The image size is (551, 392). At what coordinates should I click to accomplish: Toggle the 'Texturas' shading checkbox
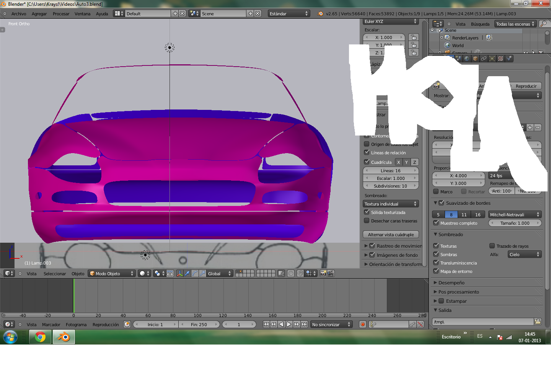pyautogui.click(x=436, y=246)
